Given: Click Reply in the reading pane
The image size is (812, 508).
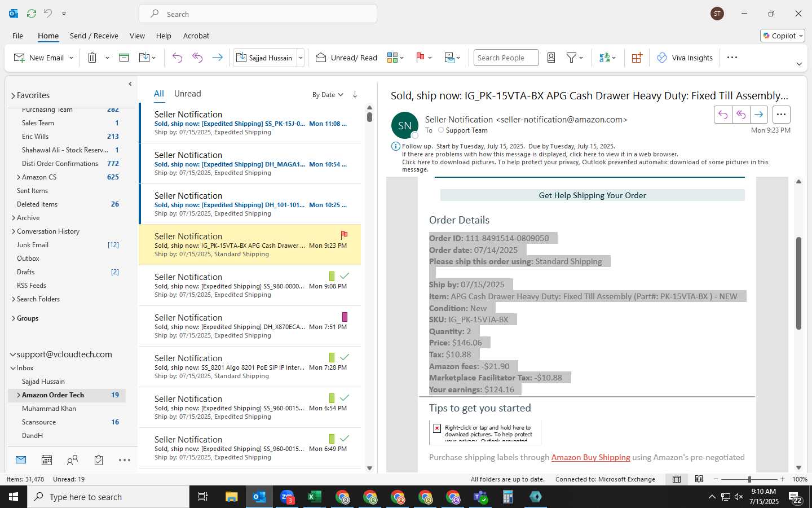Looking at the screenshot, I should point(722,115).
